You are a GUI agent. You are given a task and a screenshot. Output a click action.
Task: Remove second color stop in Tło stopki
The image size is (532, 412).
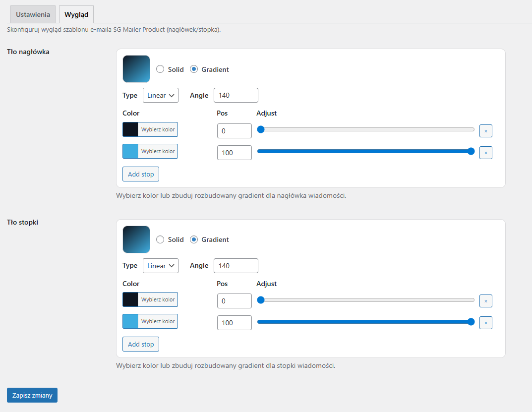click(485, 323)
